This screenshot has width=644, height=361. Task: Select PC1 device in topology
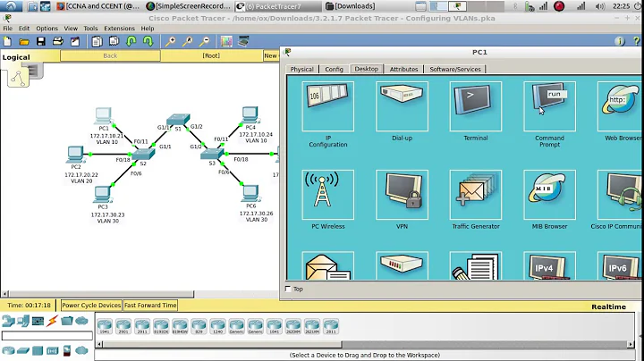tap(103, 116)
